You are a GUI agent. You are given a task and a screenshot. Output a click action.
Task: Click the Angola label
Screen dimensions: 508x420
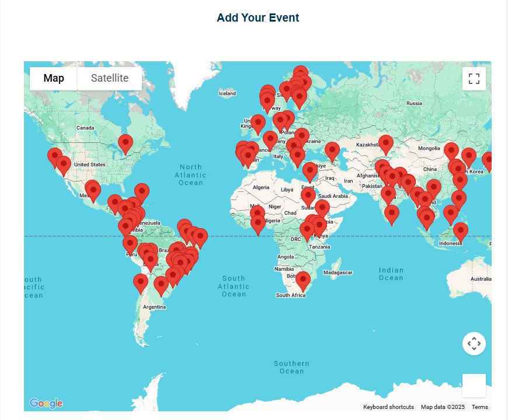pyautogui.click(x=286, y=257)
